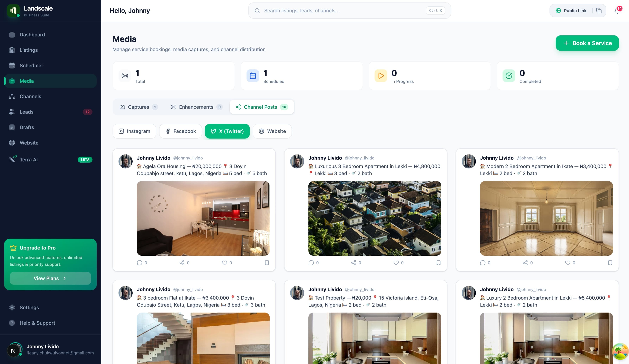Switch to the Enhancements tab
Screen dimensions: 629x364
(196, 107)
